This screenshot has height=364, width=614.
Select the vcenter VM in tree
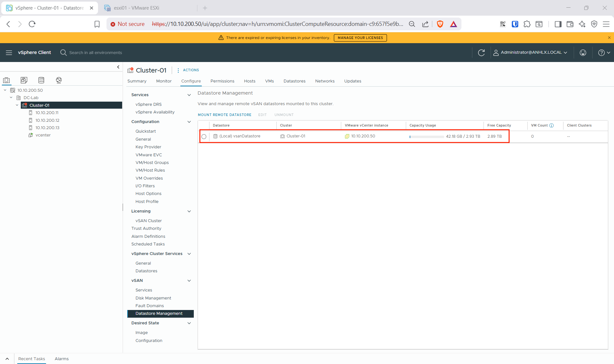[x=43, y=135]
